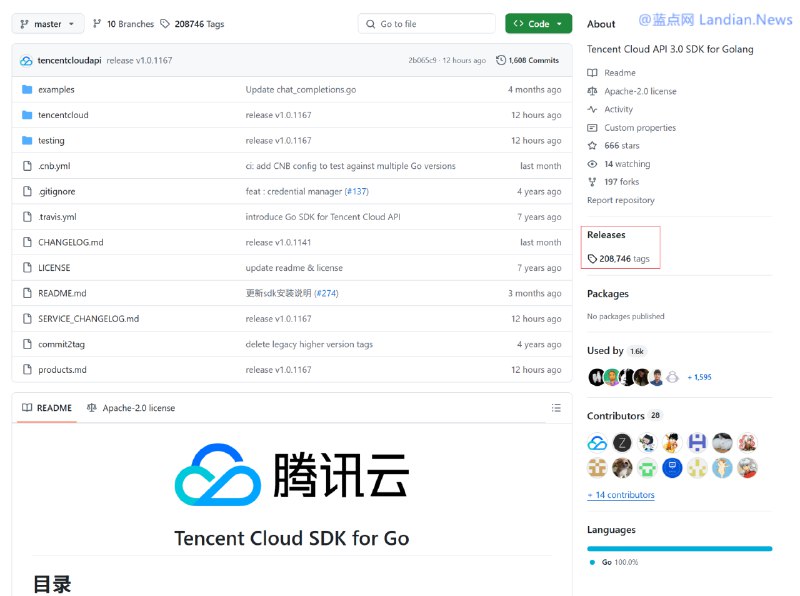Click the Go 100.0% language bar
Screen dimensions: 800x596
point(680,548)
